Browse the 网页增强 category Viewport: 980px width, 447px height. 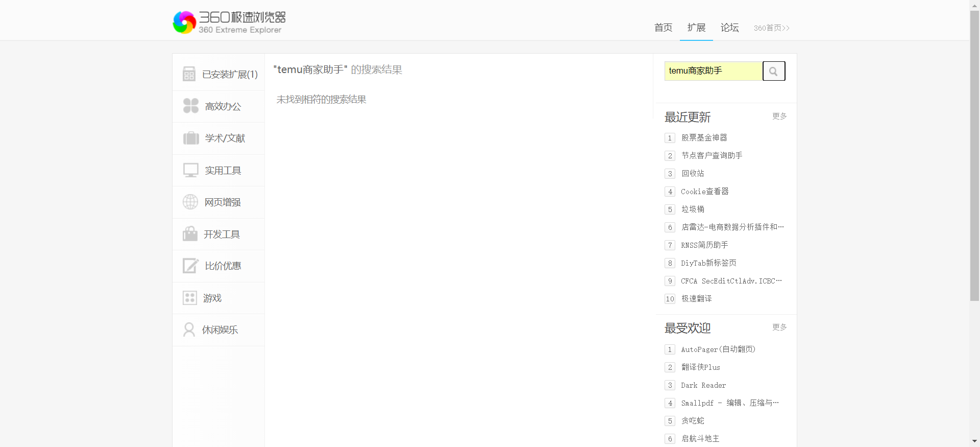[218, 202]
